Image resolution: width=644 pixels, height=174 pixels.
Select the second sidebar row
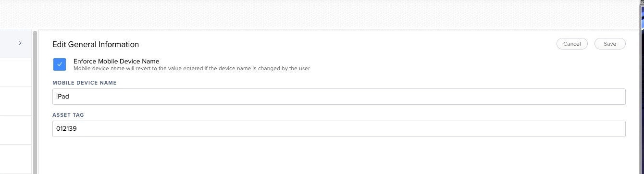click(16, 73)
